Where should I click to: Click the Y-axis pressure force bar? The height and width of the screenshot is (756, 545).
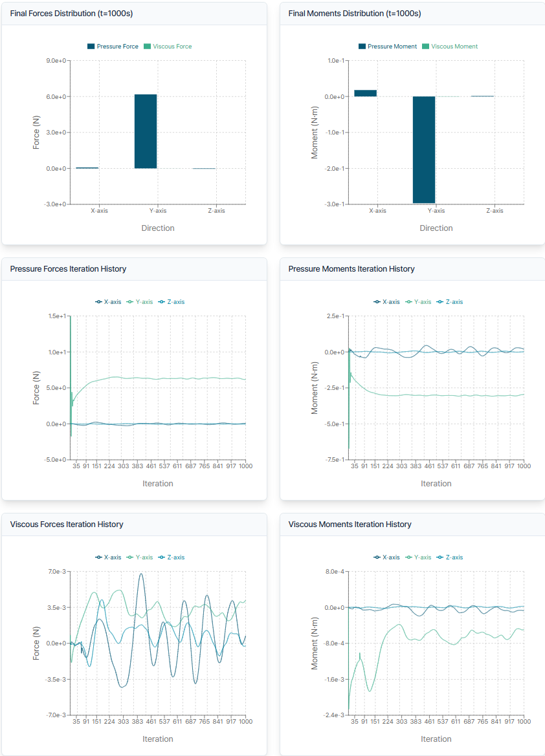click(x=145, y=131)
